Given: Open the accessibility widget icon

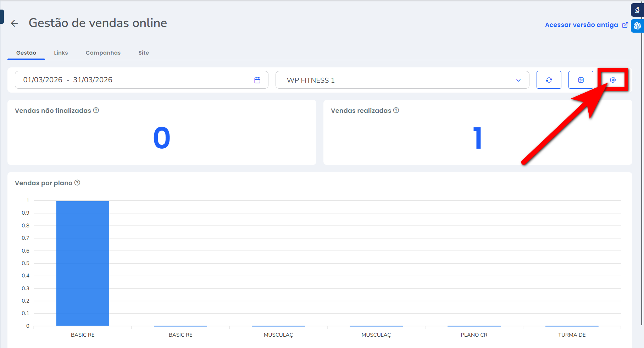Looking at the screenshot, I should click(637, 10).
